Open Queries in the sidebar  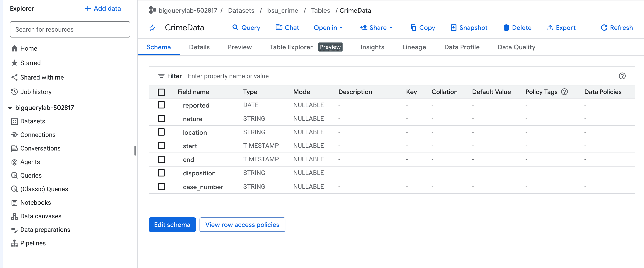[31, 176]
